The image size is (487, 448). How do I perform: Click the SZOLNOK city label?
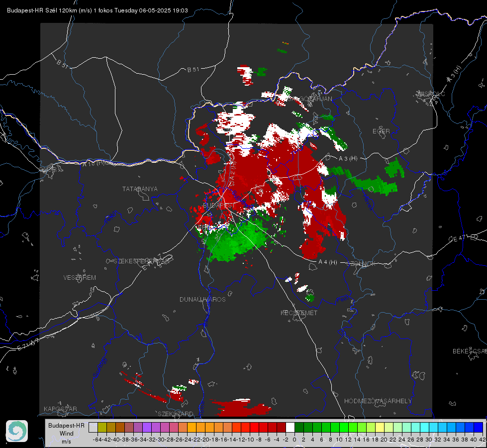pos(361,264)
